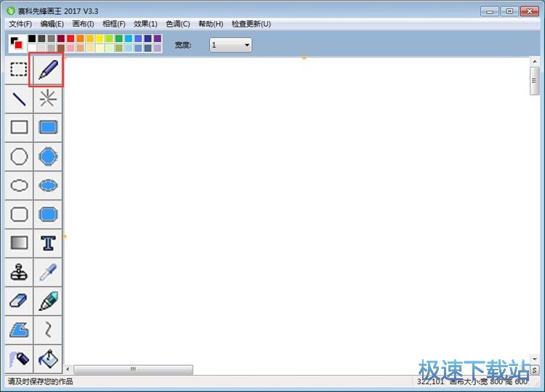Choose the straight Line tool
This screenshot has height=392, width=545.
point(19,99)
